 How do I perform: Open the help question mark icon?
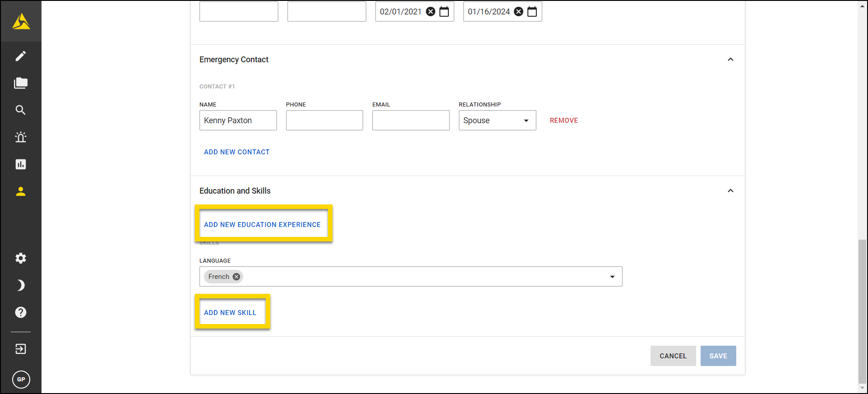(21, 312)
